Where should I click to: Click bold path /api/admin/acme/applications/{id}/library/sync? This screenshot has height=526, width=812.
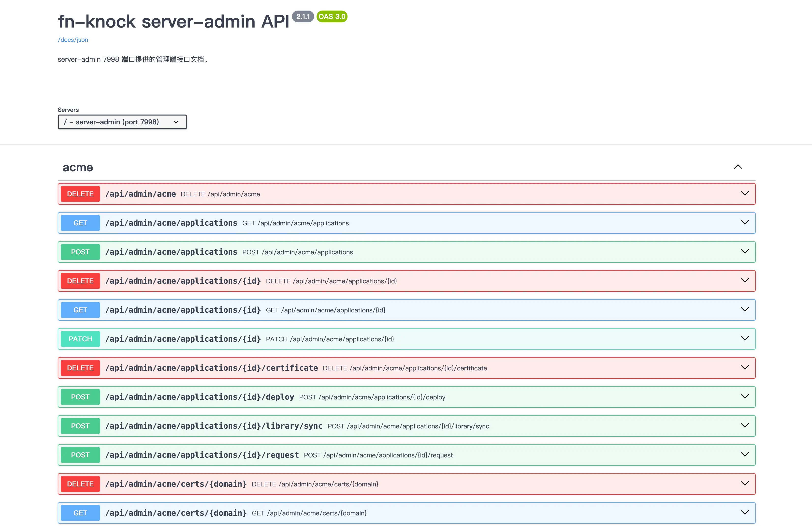point(214,426)
